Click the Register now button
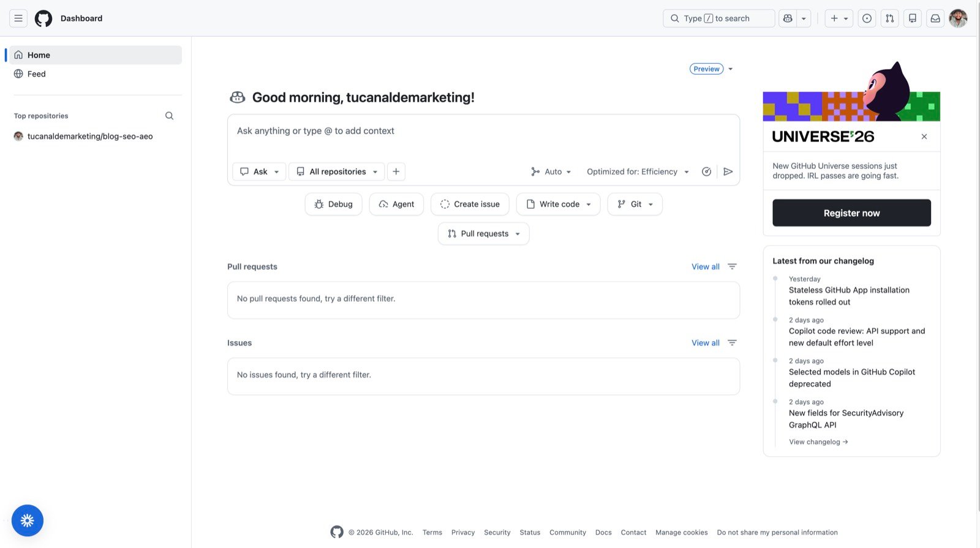 pos(851,213)
